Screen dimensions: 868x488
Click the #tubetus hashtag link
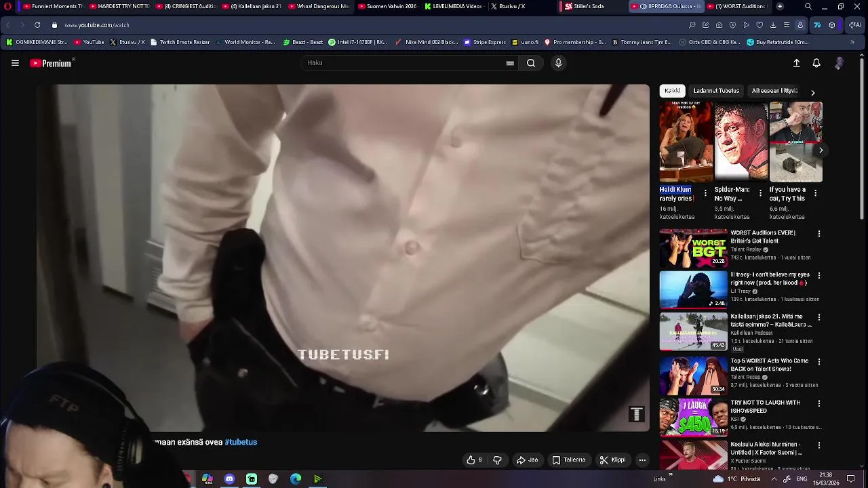pos(241,442)
